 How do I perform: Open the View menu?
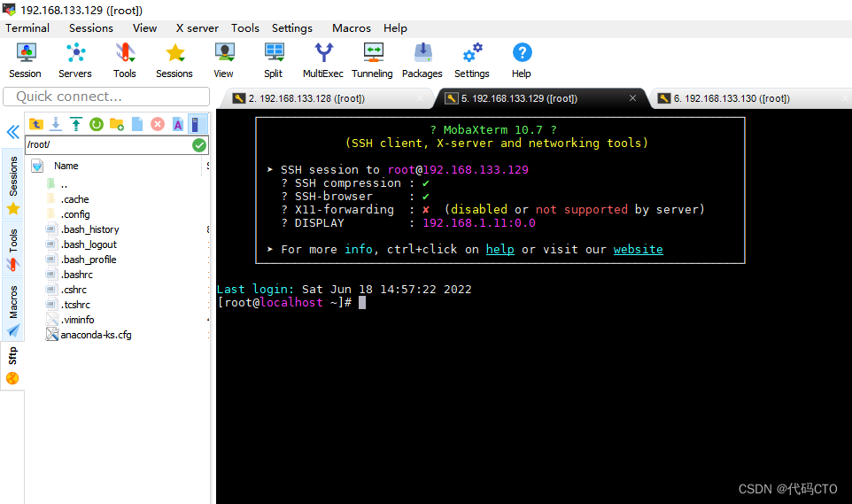tap(144, 28)
